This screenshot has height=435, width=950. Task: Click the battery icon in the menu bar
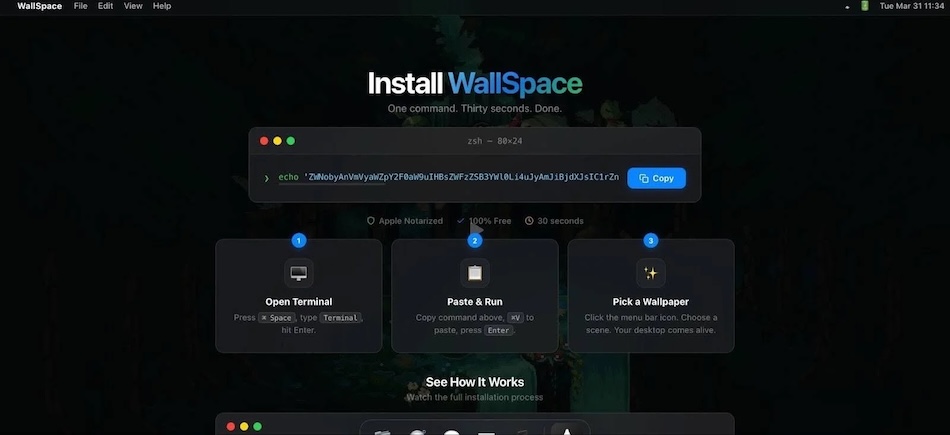865,6
